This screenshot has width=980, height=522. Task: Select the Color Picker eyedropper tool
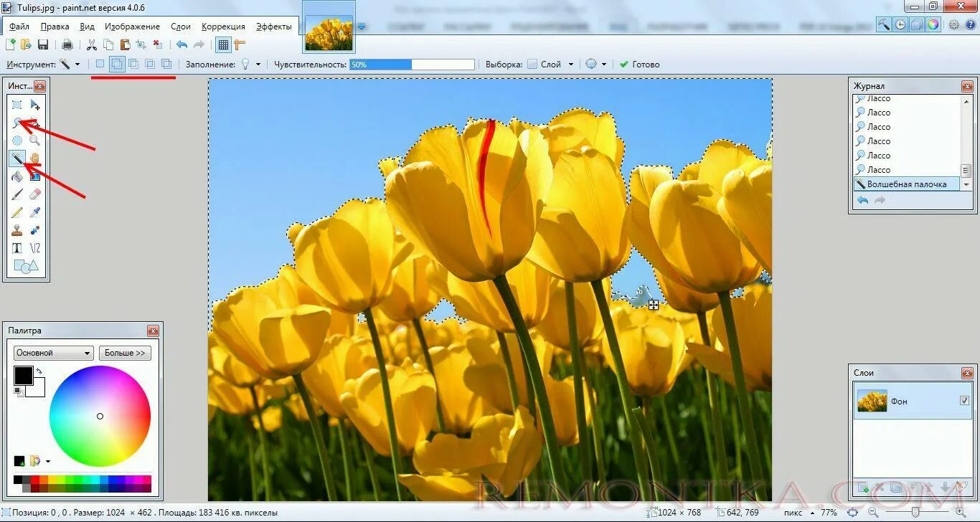point(35,212)
